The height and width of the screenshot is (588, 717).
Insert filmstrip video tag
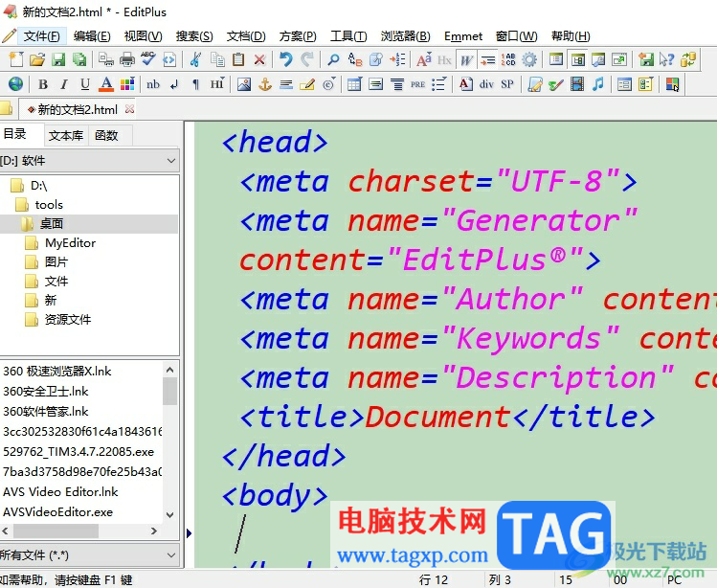pos(577,84)
